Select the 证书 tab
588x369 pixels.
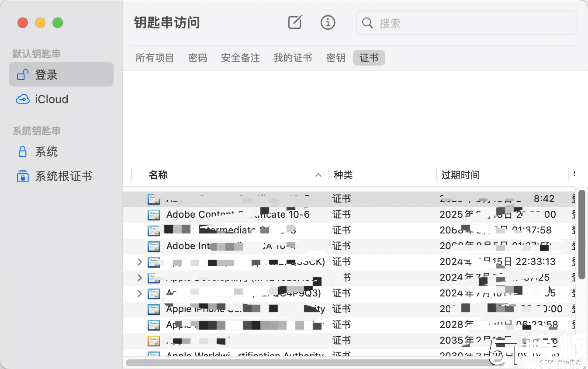(369, 58)
